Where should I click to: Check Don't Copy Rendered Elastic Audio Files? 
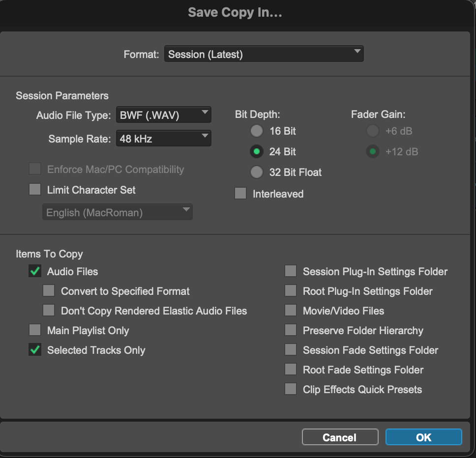coord(49,311)
